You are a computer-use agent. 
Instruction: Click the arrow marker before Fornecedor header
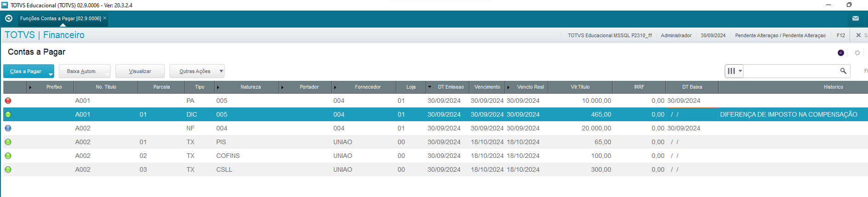point(335,87)
